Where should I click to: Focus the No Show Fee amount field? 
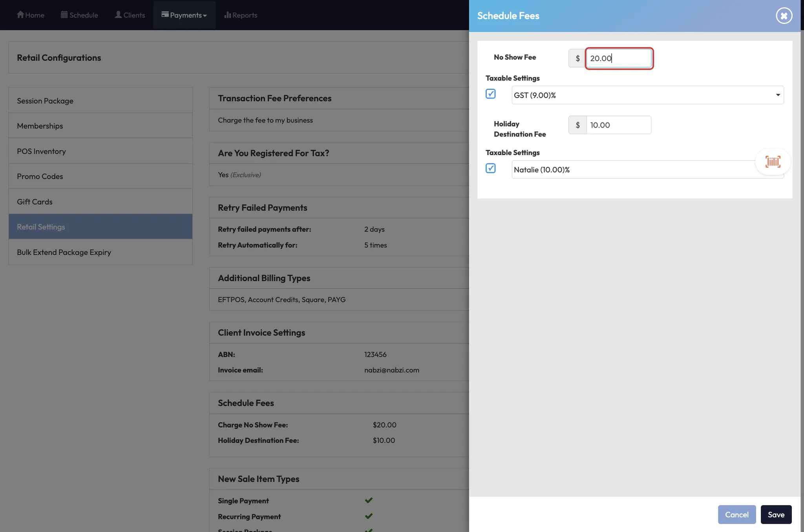[x=618, y=58]
